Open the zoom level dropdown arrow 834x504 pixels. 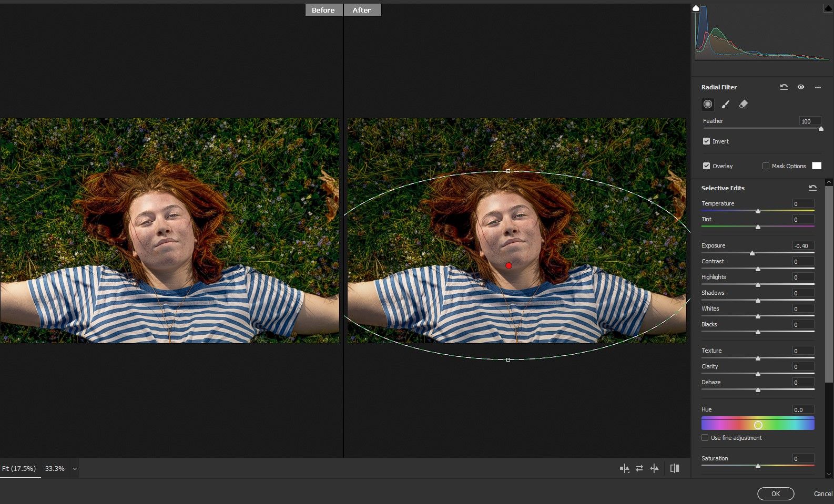tap(75, 469)
